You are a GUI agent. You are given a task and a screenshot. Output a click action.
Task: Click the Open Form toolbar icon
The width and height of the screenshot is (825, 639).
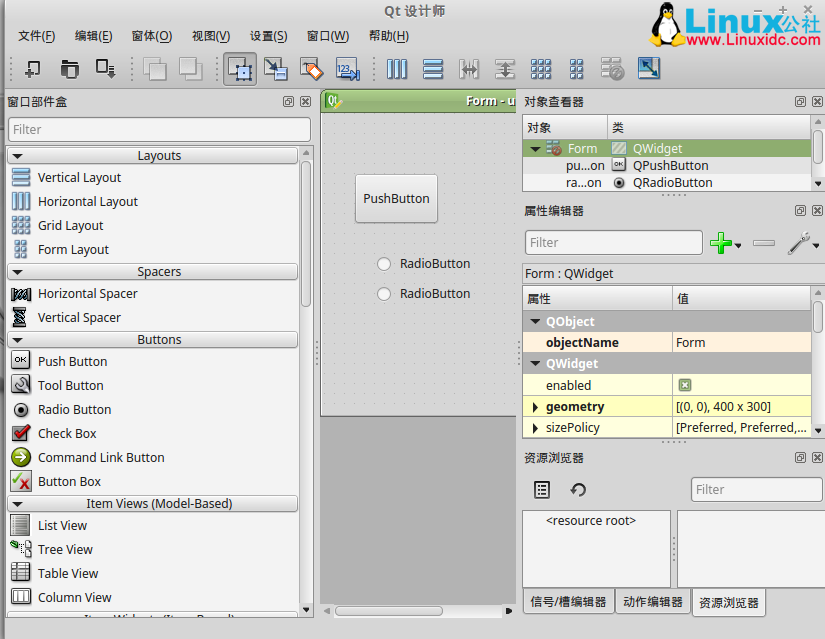(x=69, y=69)
